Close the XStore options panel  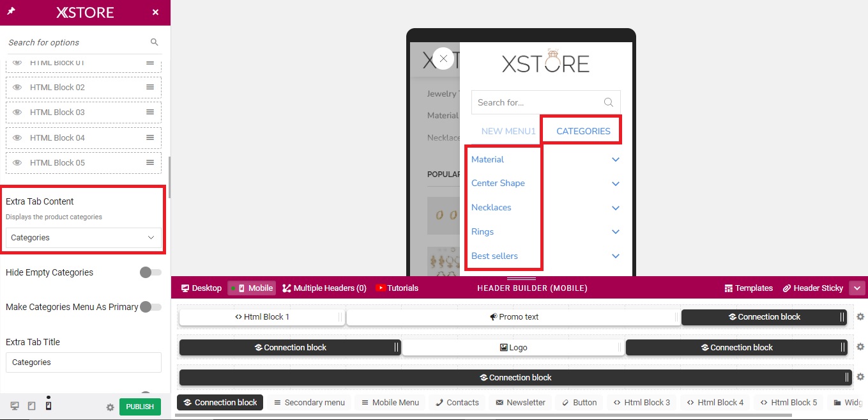click(156, 12)
